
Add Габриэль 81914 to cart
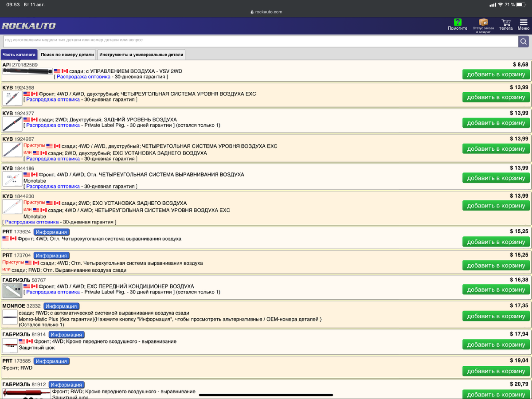496,344
